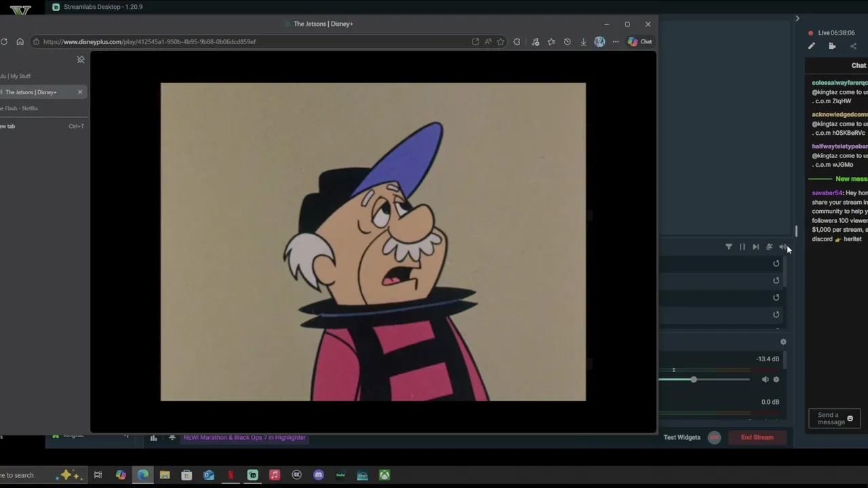This screenshot has height=488, width=868.
Task: Click End Stream button
Action: 757,437
